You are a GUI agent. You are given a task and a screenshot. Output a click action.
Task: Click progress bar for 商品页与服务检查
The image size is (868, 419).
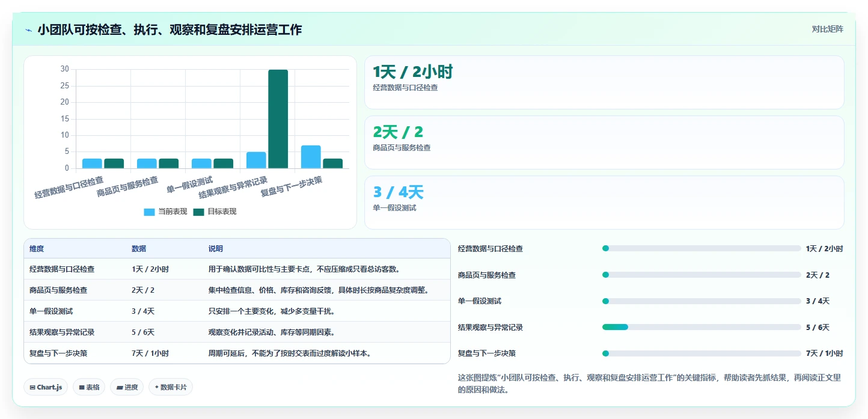click(x=701, y=275)
